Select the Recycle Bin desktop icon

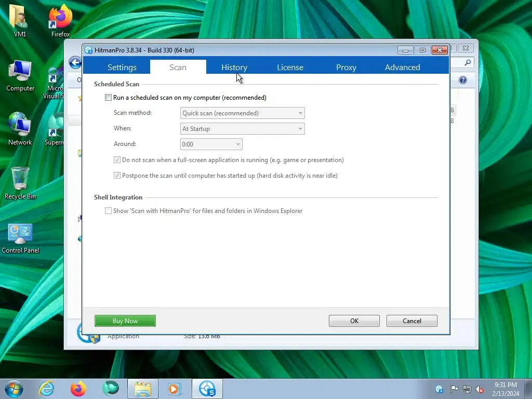click(20, 183)
